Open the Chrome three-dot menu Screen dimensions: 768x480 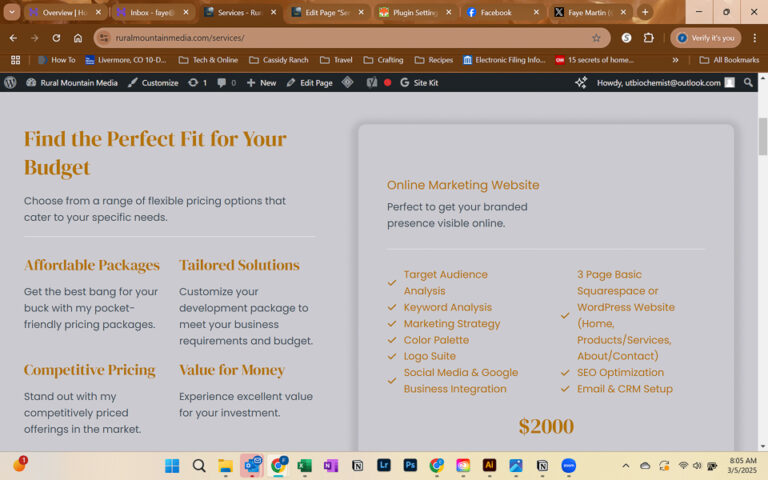tap(755, 38)
